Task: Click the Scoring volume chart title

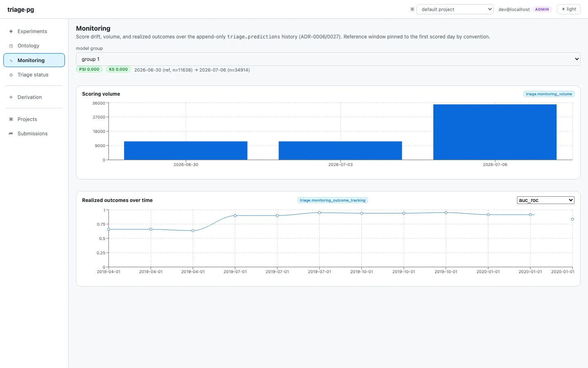Action: [101, 94]
